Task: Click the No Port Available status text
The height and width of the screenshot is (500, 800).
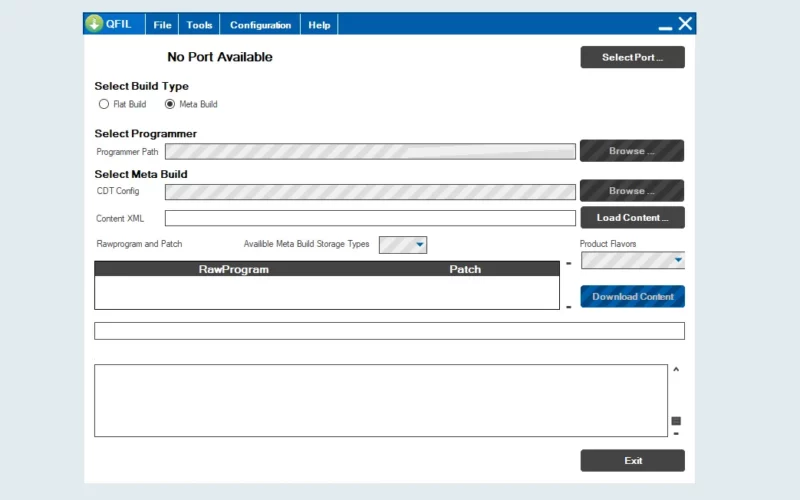Action: (x=220, y=57)
